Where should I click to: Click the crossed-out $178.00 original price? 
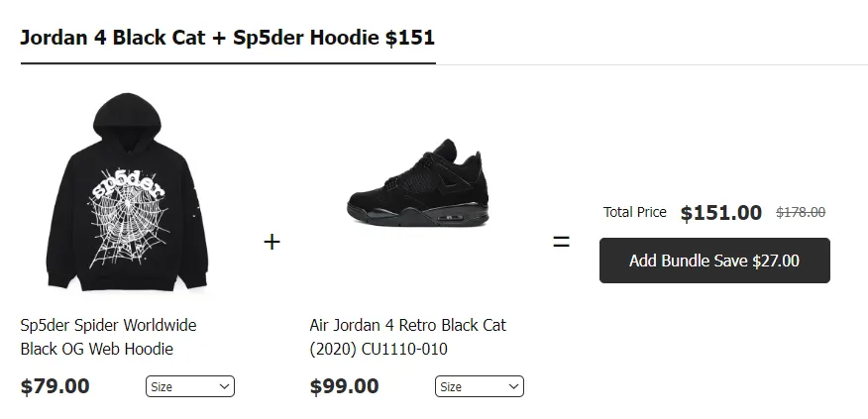pos(801,212)
